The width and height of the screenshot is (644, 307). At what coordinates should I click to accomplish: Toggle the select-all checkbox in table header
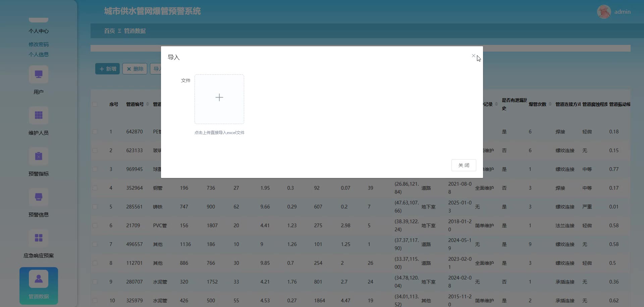coord(95,104)
